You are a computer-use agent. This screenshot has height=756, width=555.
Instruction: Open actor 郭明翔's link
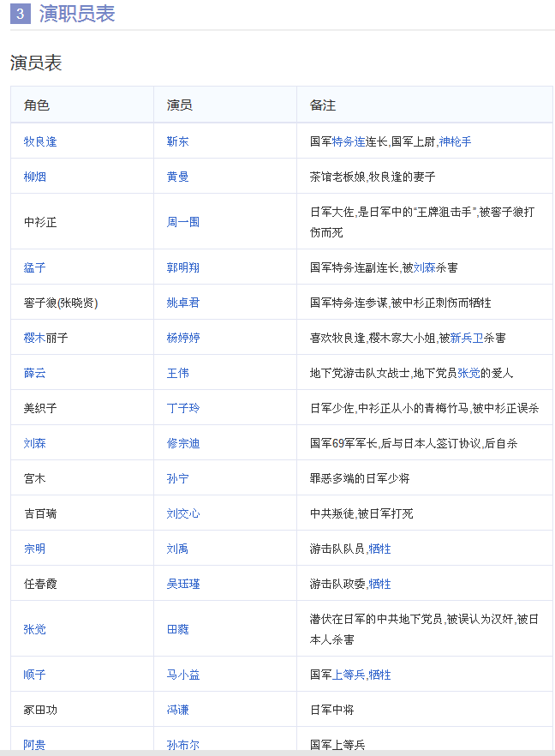click(x=183, y=267)
